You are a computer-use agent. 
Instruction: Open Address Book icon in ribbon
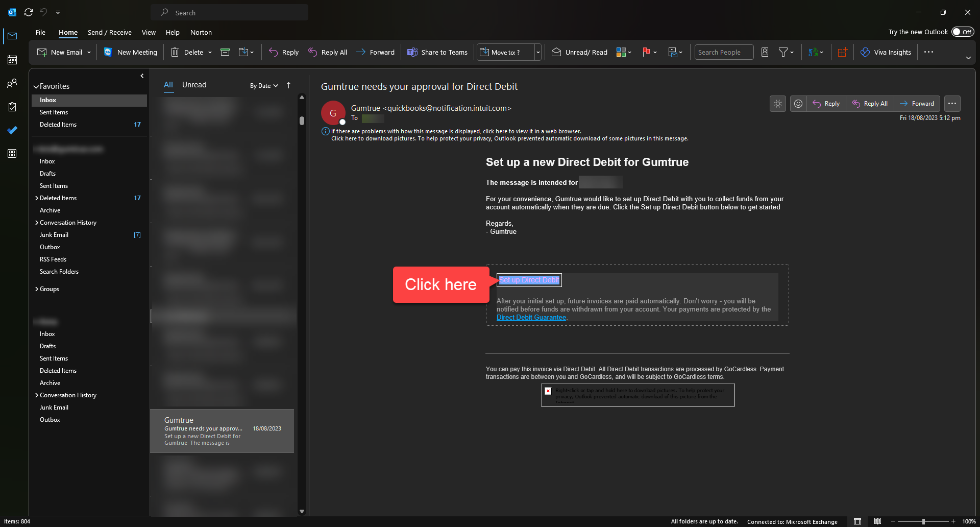(x=765, y=52)
